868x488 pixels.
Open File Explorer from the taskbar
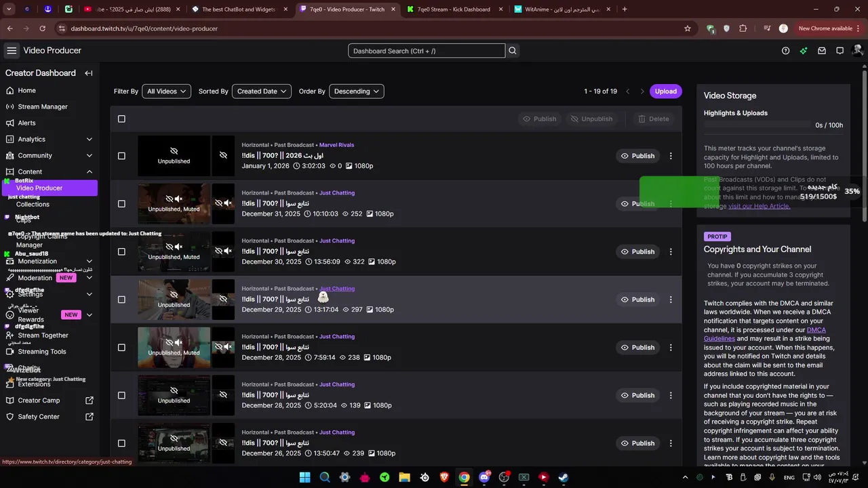(x=404, y=477)
